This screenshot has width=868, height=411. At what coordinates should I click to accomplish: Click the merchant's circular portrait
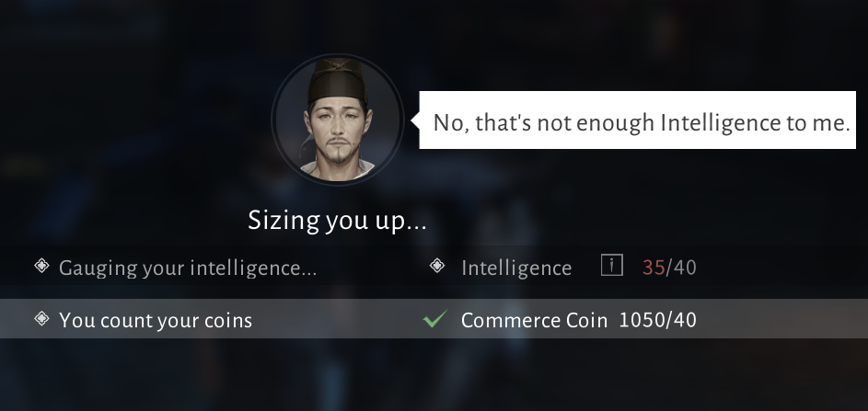coord(338,119)
